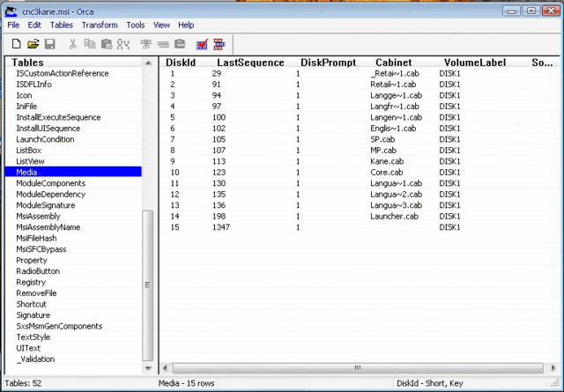Open the File menu
Image resolution: width=564 pixels, height=392 pixels.
click(x=13, y=25)
